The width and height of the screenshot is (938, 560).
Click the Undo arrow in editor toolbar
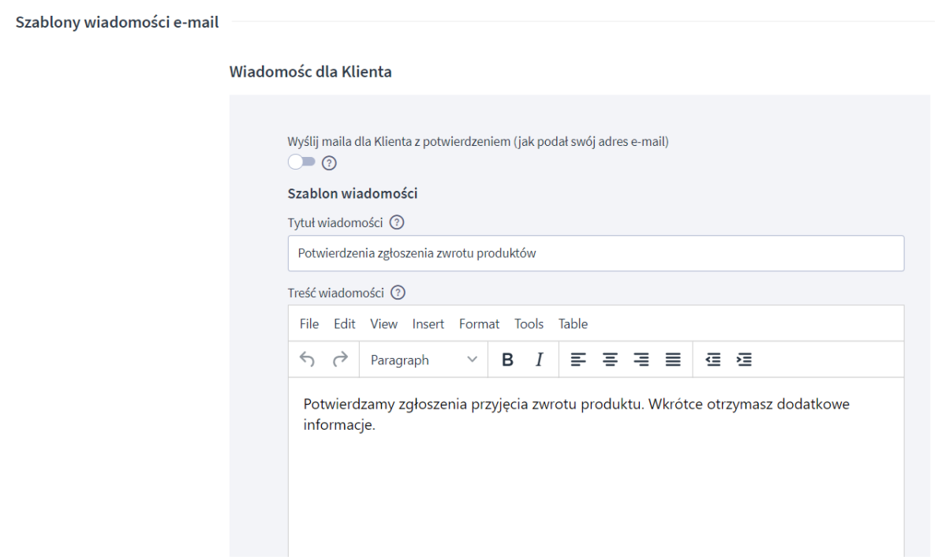tap(308, 360)
